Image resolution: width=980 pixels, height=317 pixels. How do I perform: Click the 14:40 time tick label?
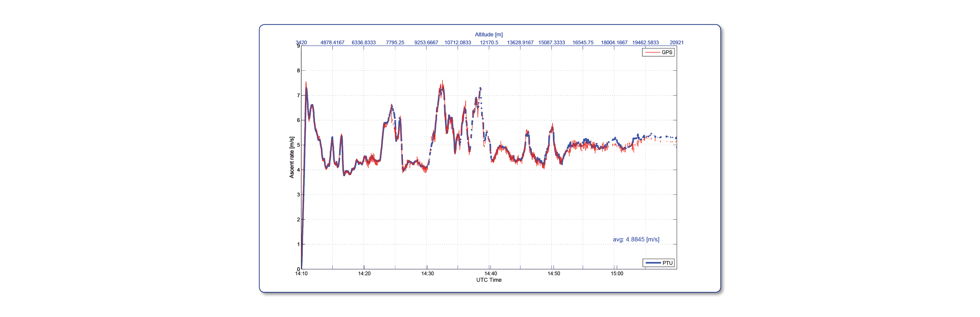pyautogui.click(x=490, y=274)
